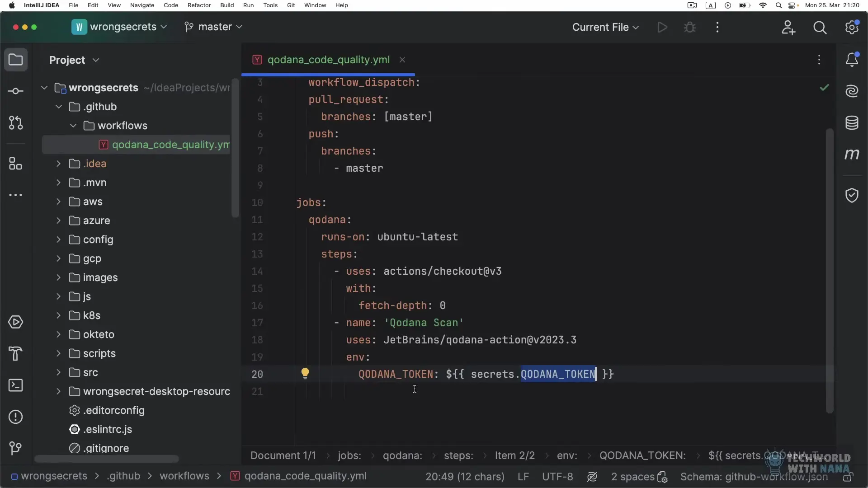868x488 pixels.
Task: Click workflows in the navigation bar
Action: (184, 476)
